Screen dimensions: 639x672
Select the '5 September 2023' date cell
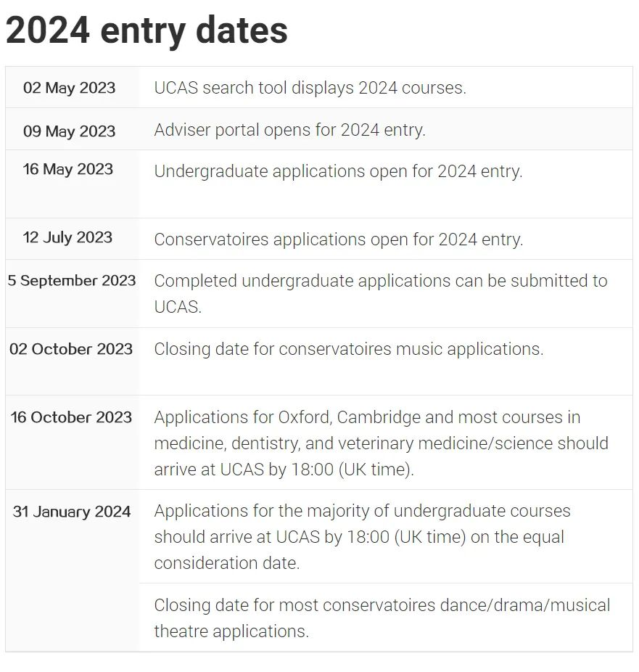point(72,280)
